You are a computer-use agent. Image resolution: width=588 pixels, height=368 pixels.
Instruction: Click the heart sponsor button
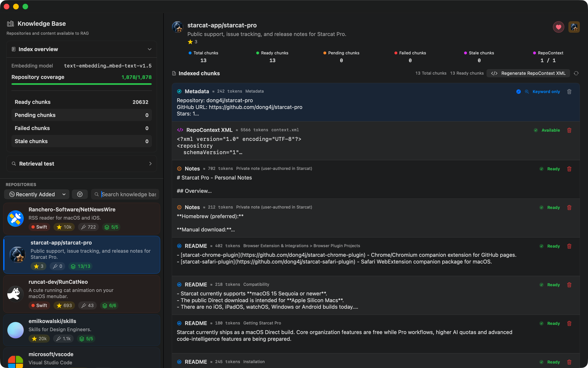click(x=558, y=27)
